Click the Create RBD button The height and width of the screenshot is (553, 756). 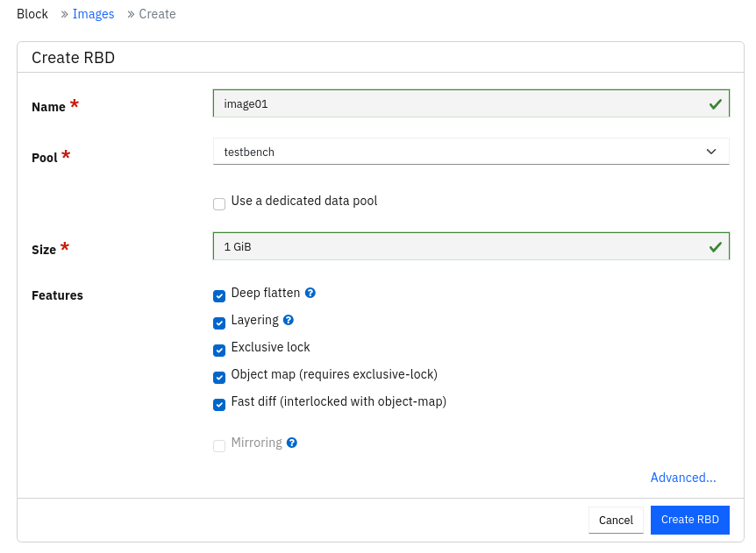(690, 520)
